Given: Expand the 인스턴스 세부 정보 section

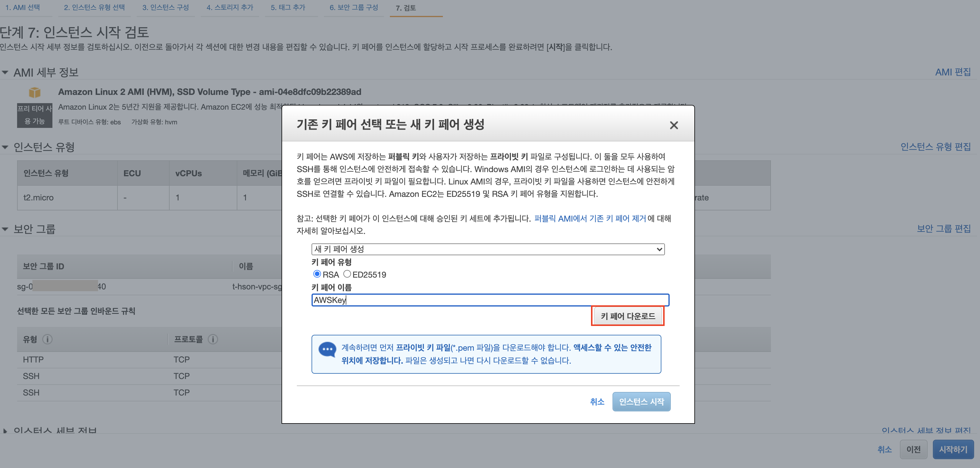Looking at the screenshot, I should click(x=5, y=431).
